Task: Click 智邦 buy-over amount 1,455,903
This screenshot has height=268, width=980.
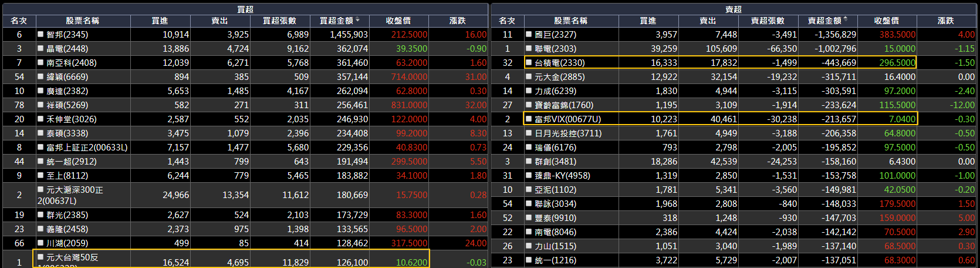Action: (349, 35)
